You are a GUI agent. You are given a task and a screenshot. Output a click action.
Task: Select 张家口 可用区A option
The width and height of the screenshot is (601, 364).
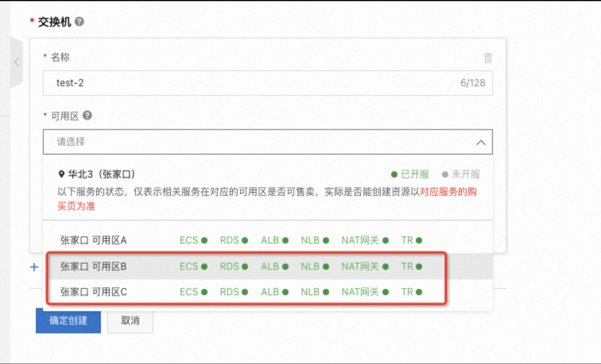point(93,240)
